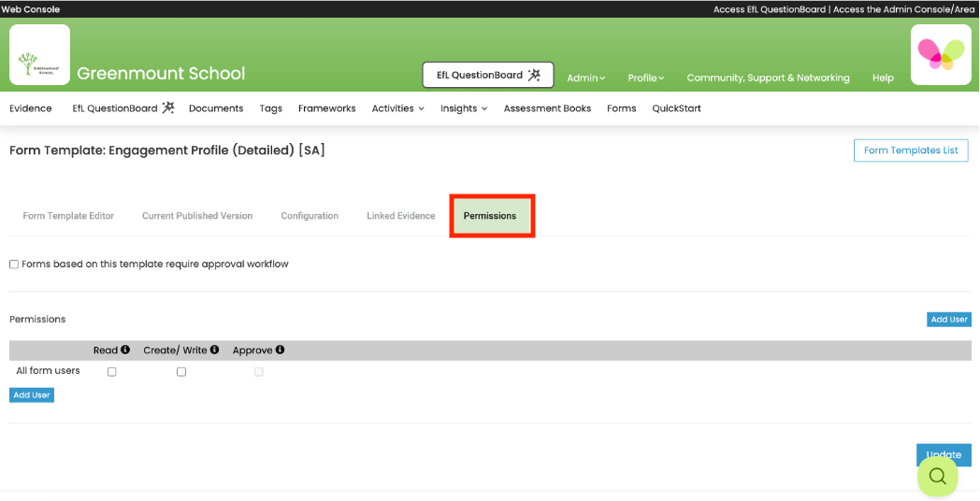
Task: Enable approval workflow requirement checkbox
Action: click(x=14, y=265)
